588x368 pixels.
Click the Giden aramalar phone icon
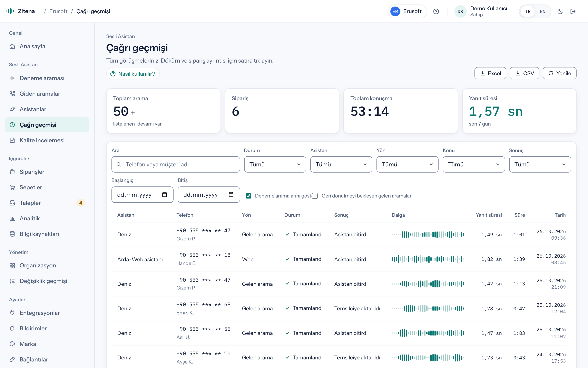pyautogui.click(x=12, y=94)
